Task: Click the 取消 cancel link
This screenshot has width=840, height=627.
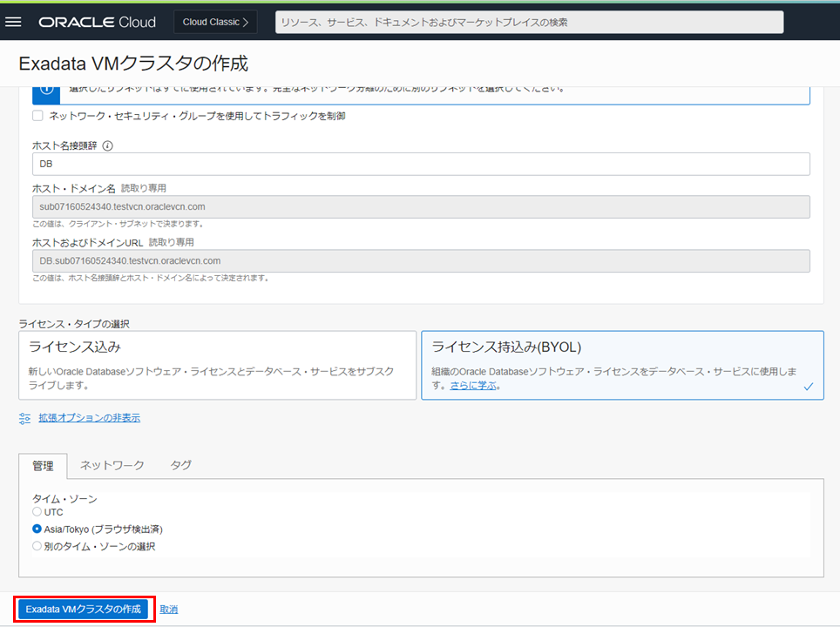Action: click(x=169, y=609)
